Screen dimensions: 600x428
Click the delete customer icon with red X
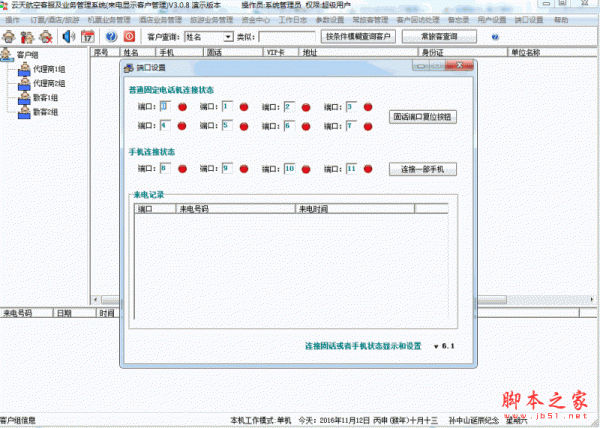click(x=46, y=37)
